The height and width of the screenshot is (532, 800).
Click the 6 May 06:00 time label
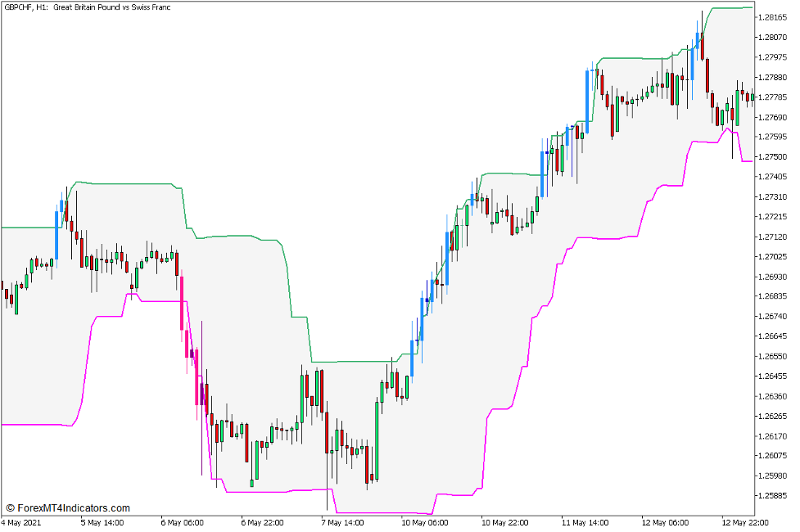(181, 522)
